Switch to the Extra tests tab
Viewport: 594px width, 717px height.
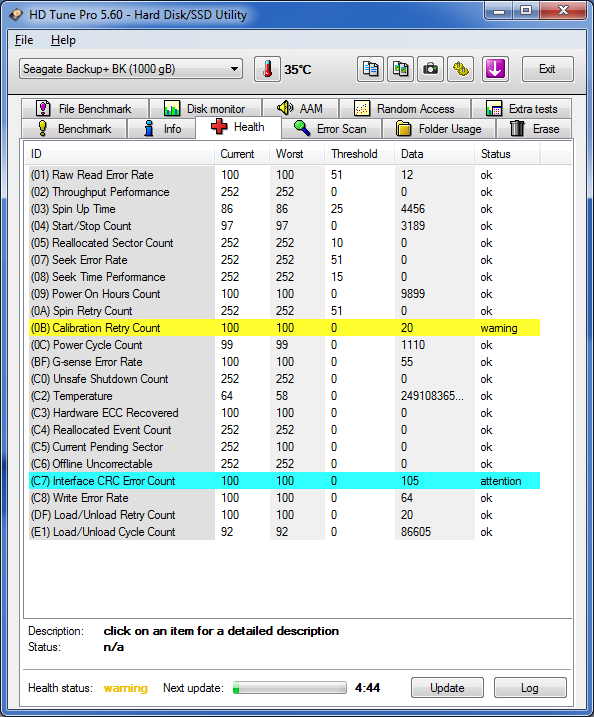click(x=522, y=109)
